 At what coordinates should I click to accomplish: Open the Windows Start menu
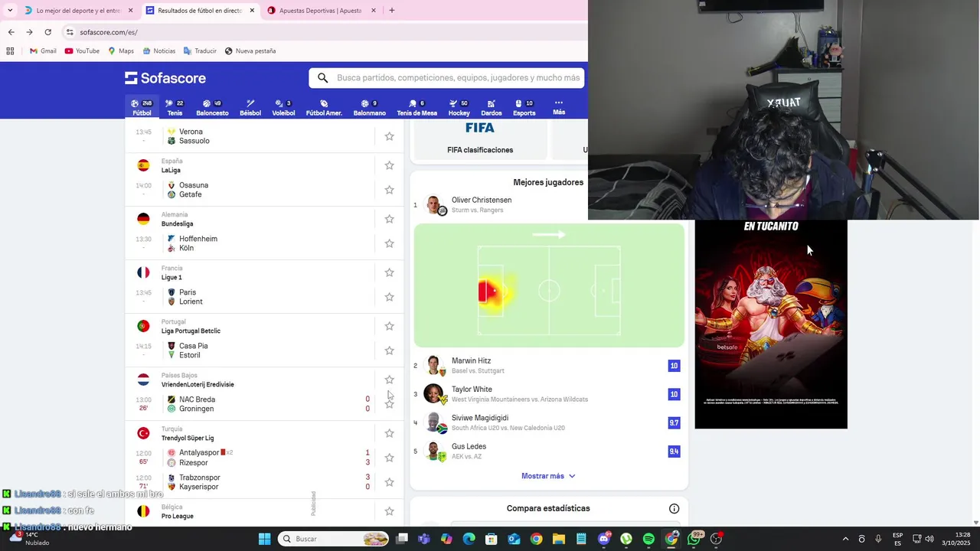(x=264, y=539)
